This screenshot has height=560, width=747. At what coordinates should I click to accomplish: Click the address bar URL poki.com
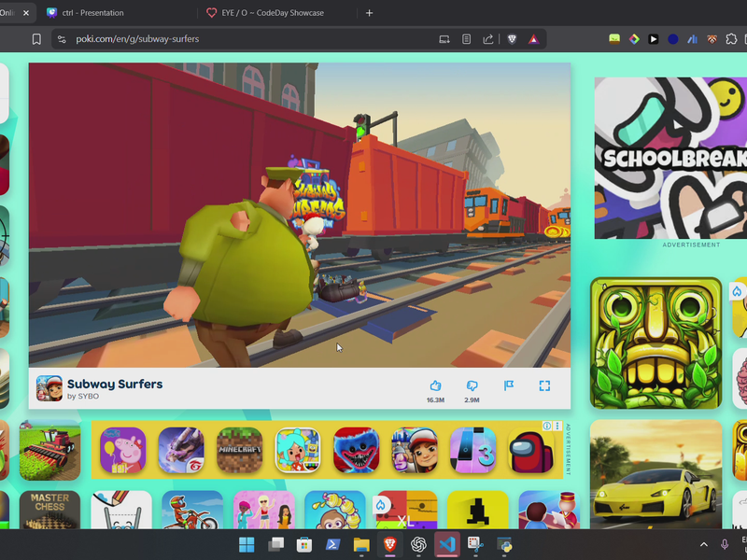[137, 39]
